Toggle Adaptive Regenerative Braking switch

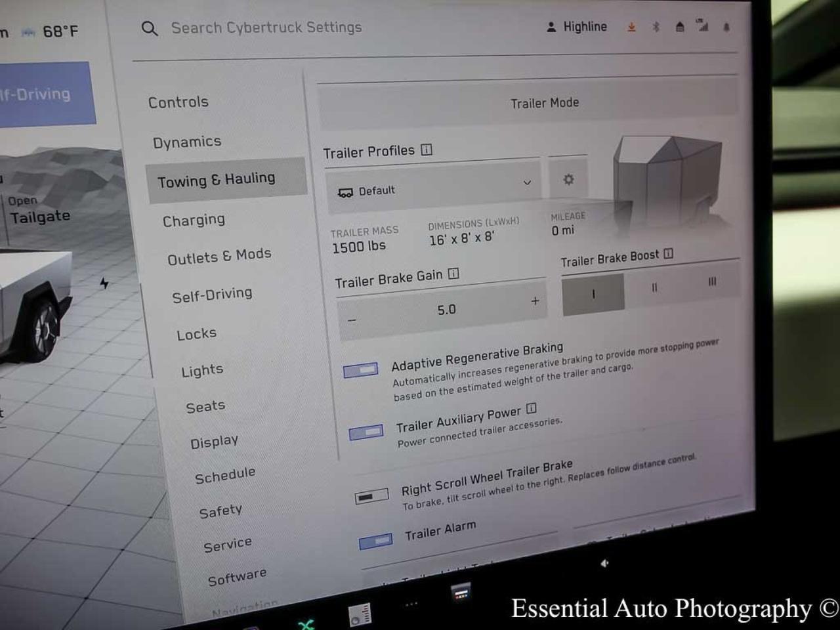361,370
